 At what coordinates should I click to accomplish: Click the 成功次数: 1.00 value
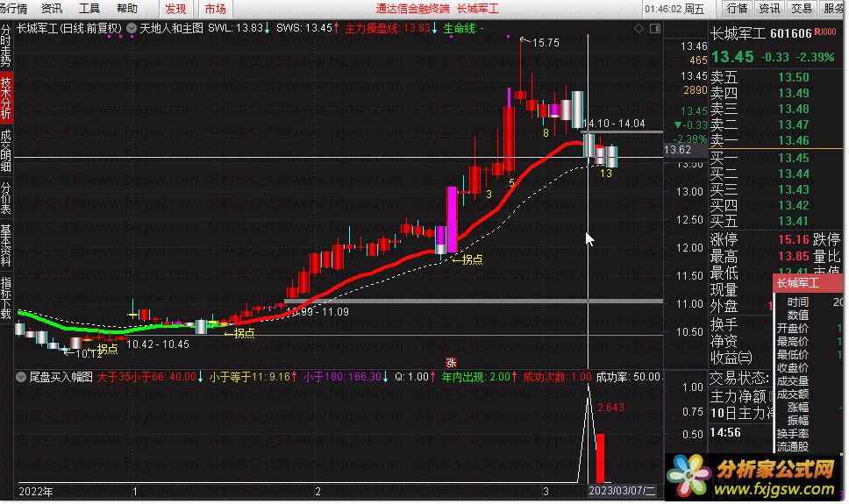557,377
